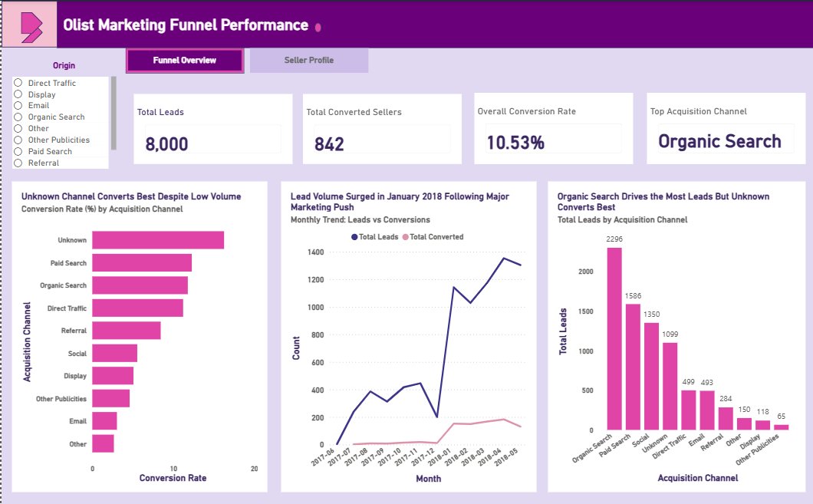
Task: Click the small pink dot beside the title
Action: point(318,27)
